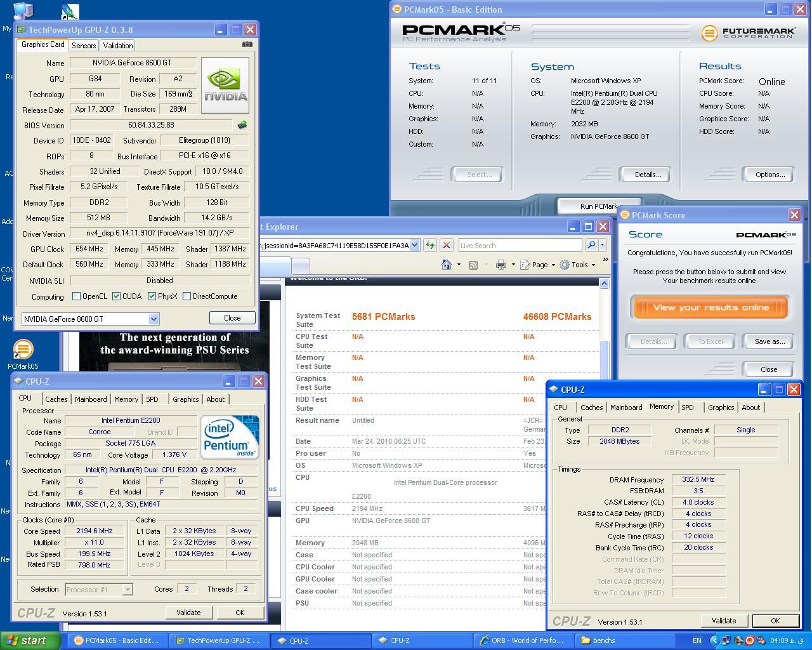This screenshot has width=812, height=650.
Task: Toggle the PhysX checkbox
Action: 152,296
